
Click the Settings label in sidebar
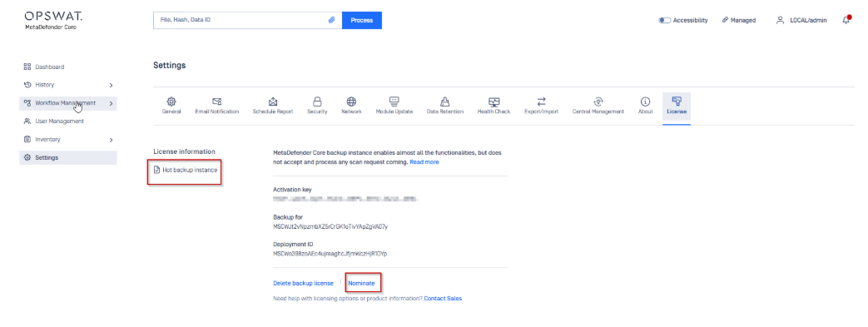click(x=47, y=158)
